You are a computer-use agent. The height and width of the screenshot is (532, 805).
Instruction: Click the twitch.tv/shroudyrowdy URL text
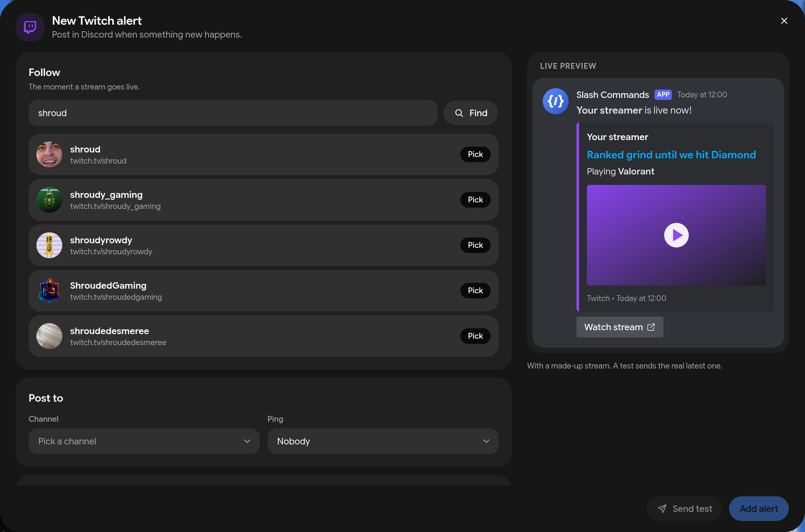[111, 251]
